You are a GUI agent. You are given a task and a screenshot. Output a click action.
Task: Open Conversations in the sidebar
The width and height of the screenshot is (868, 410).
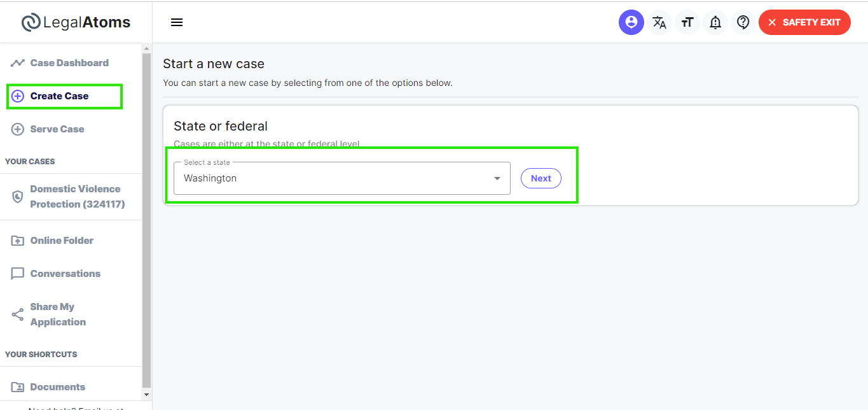click(56, 274)
